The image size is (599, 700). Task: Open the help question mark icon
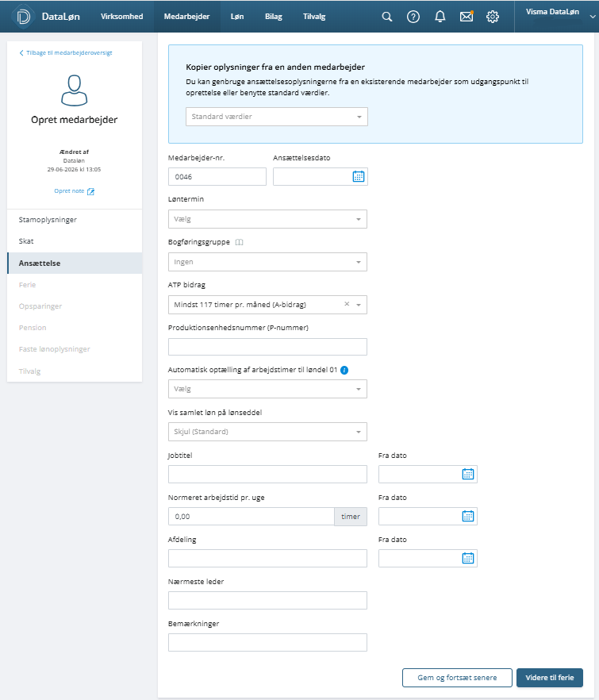(x=413, y=17)
